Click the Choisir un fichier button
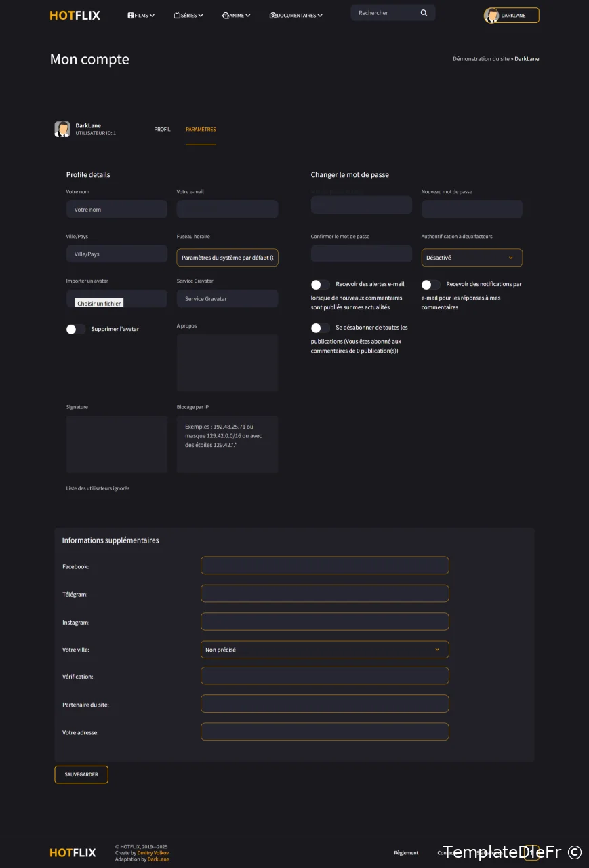This screenshot has width=589, height=868. [x=99, y=303]
